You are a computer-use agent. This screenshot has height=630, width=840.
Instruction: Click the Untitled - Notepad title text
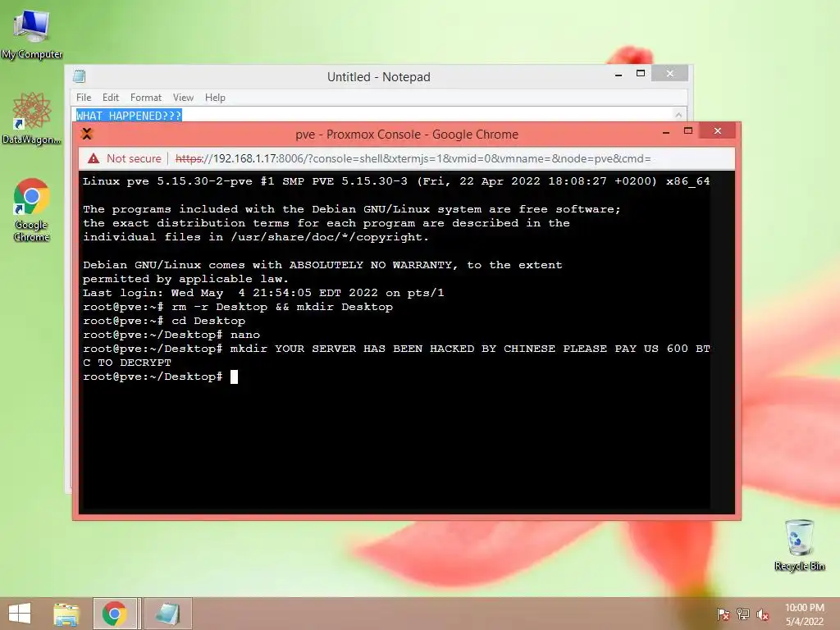pyautogui.click(x=379, y=76)
